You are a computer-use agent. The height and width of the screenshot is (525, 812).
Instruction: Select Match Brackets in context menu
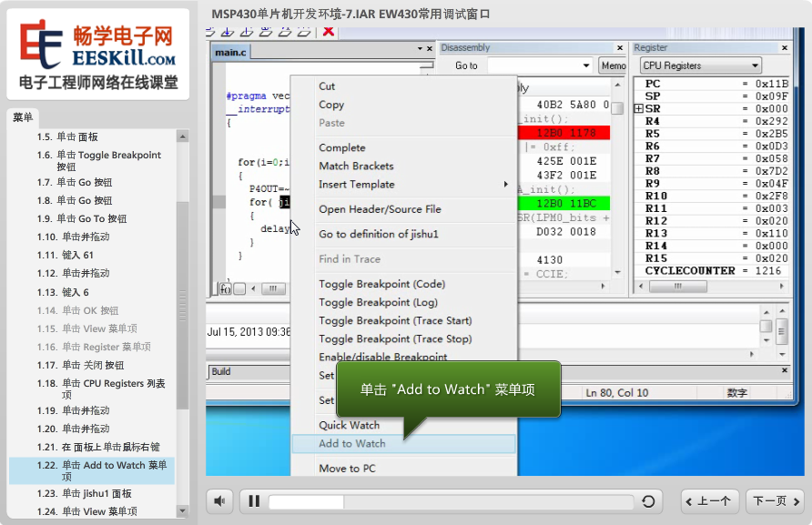point(356,167)
